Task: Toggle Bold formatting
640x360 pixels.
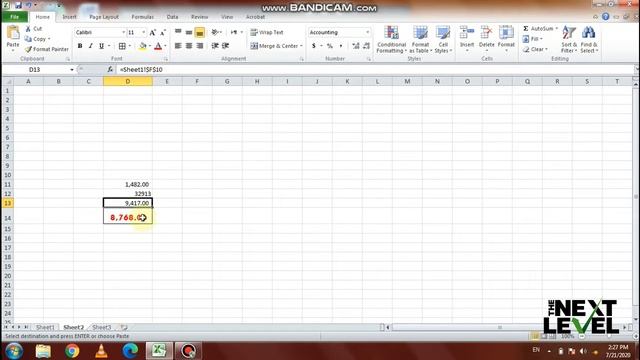Action: [x=80, y=46]
